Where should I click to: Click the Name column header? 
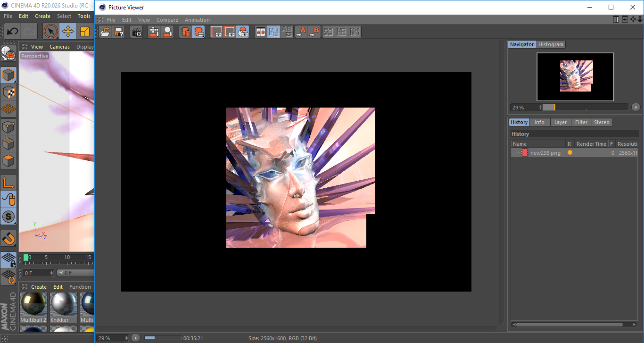pyautogui.click(x=538, y=144)
